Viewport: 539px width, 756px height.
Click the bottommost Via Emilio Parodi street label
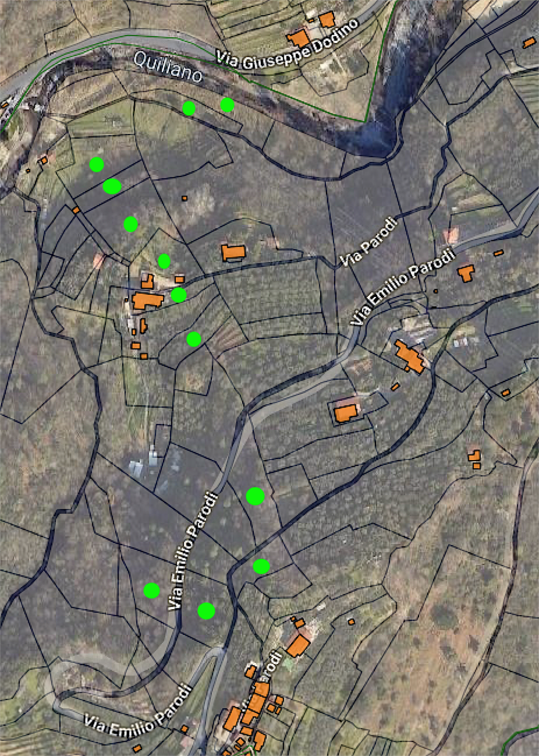pos(139,708)
